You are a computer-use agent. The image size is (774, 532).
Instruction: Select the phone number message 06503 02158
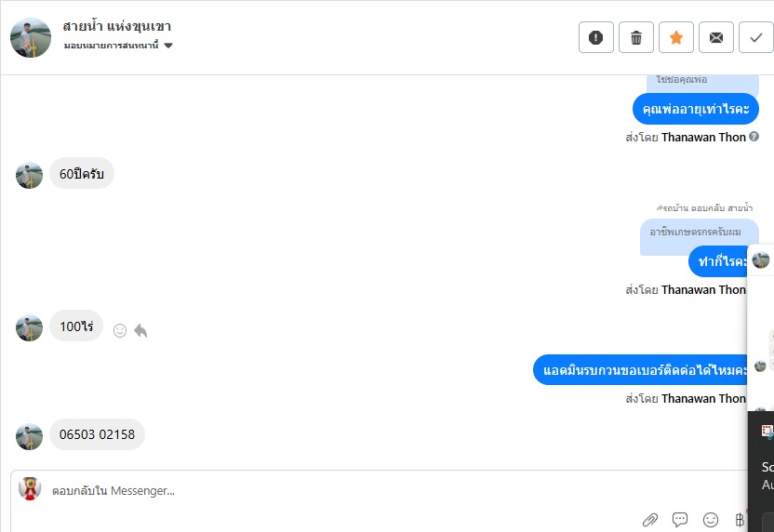coord(97,434)
